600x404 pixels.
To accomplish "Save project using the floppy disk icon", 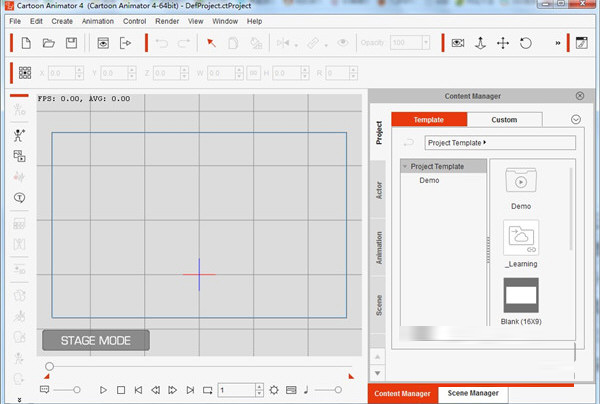I will [71, 43].
